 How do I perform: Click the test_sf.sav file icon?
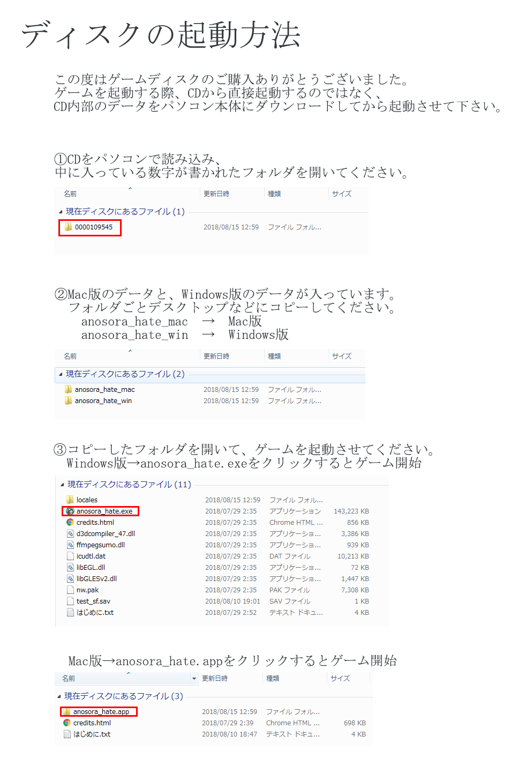[70, 601]
